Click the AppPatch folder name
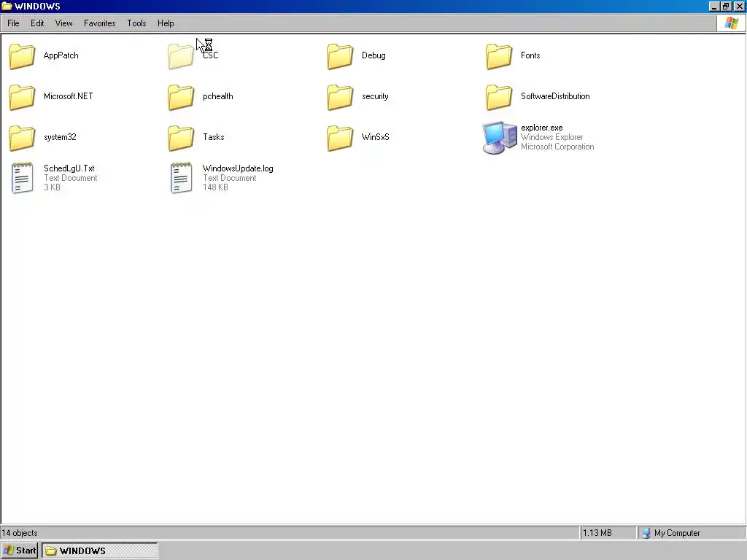Screen dimensions: 747x560 (61, 55)
